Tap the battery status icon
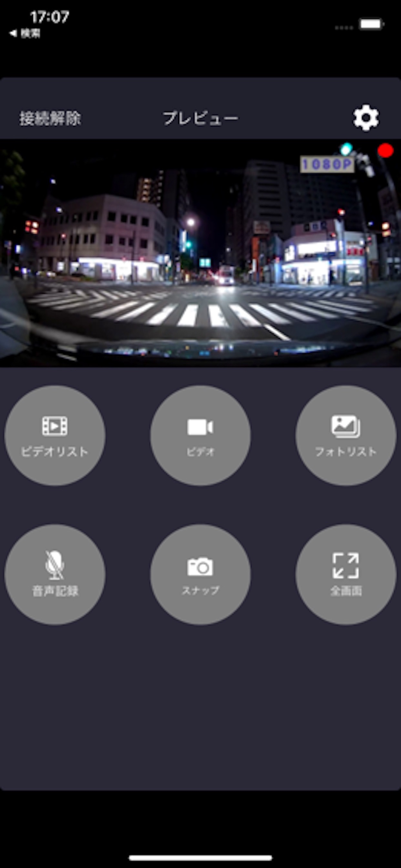The height and width of the screenshot is (868, 401). pyautogui.click(x=372, y=24)
